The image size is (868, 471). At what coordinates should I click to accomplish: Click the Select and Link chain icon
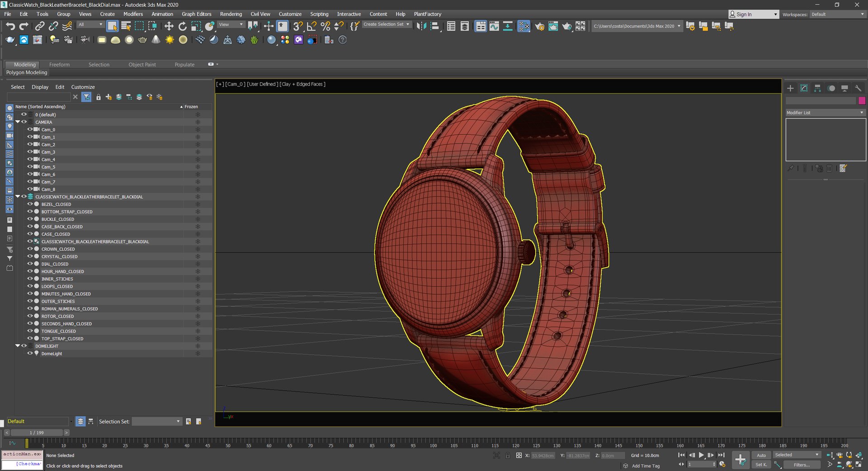click(40, 26)
